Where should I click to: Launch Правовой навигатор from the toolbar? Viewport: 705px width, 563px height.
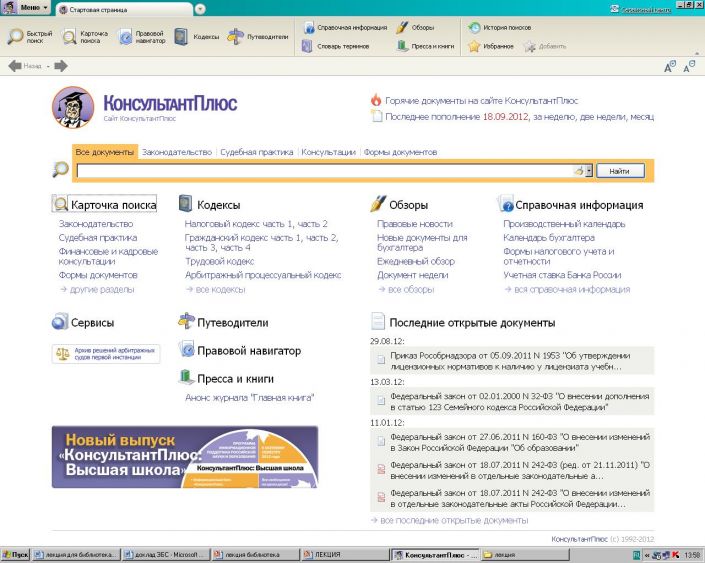[142, 37]
